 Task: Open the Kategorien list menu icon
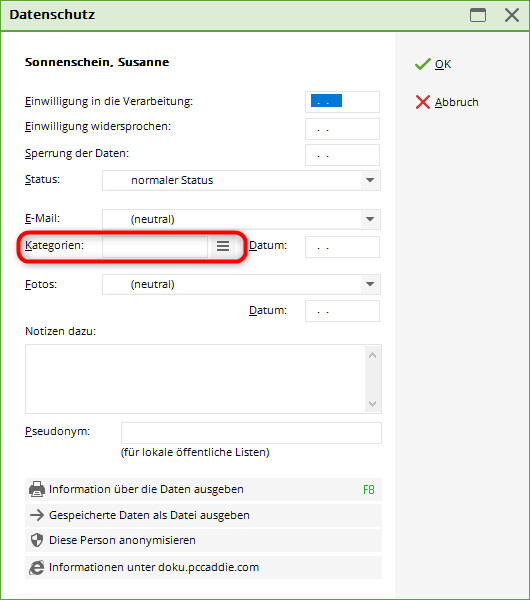coord(223,246)
